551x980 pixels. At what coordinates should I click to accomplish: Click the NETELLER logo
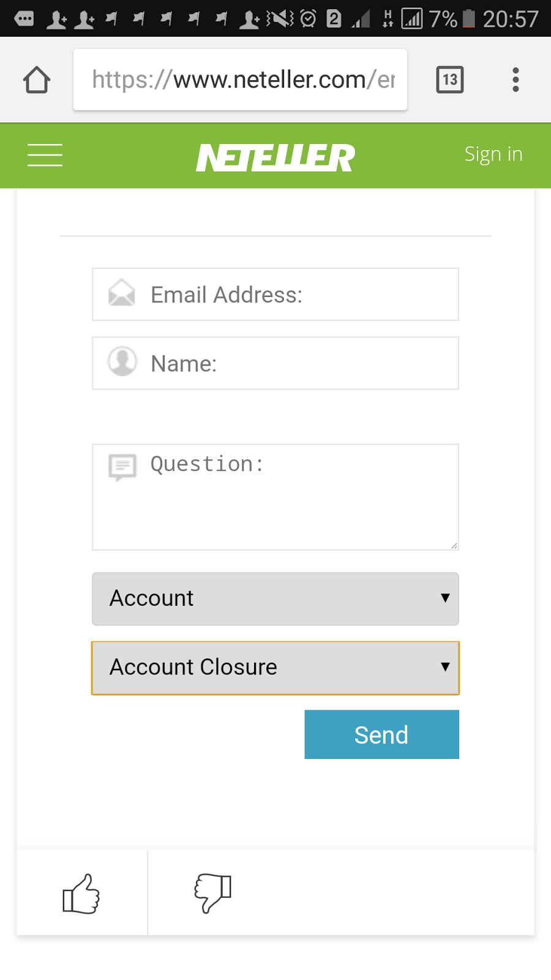click(x=275, y=157)
